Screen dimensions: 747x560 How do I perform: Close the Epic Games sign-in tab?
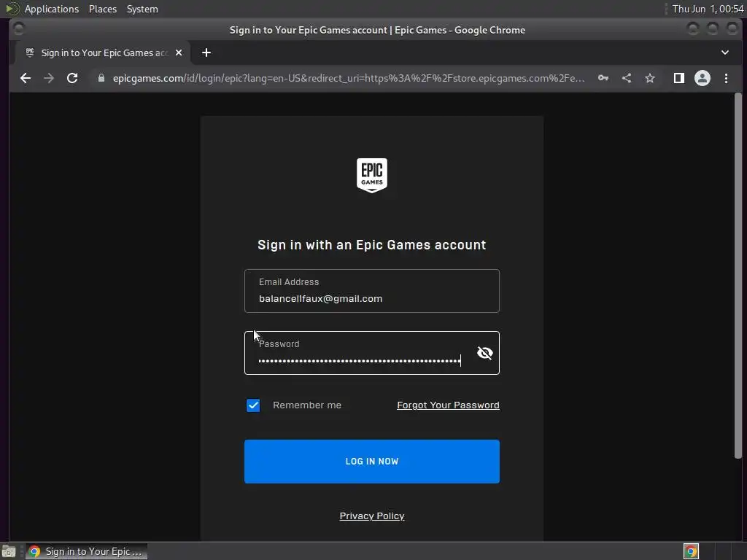(x=179, y=52)
